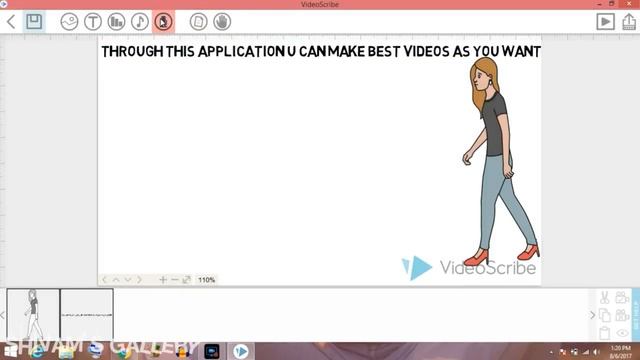The height and width of the screenshot is (360, 640).
Task: Select the walking woman timeline thumbnail
Action: [33, 315]
